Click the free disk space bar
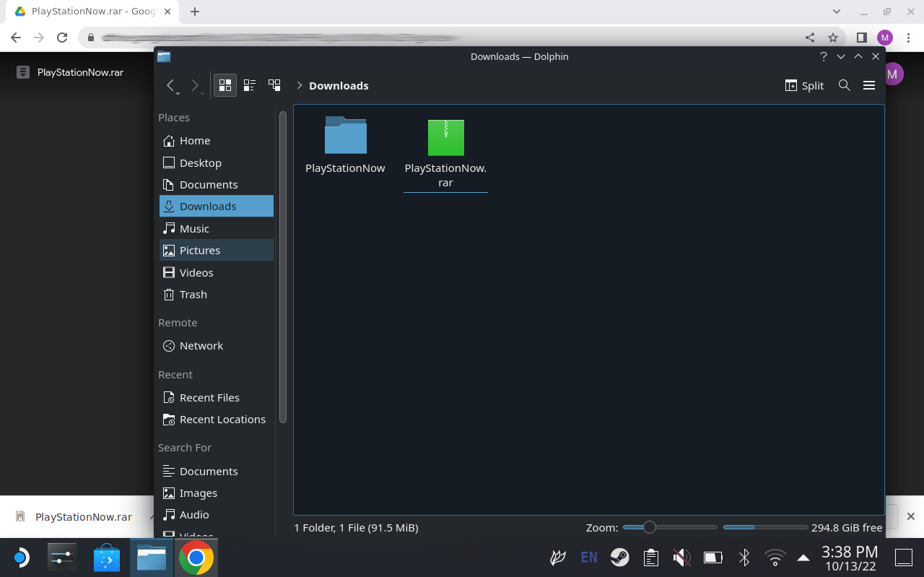This screenshot has height=577, width=924. tap(765, 527)
